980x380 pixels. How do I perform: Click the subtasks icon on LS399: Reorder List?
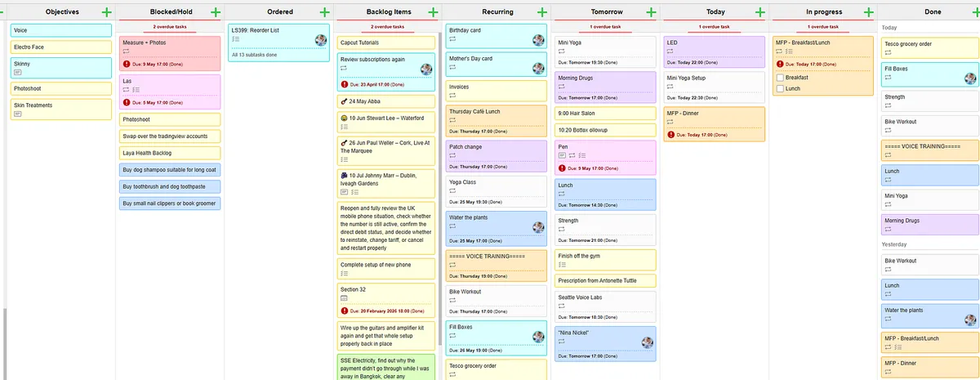235,38
